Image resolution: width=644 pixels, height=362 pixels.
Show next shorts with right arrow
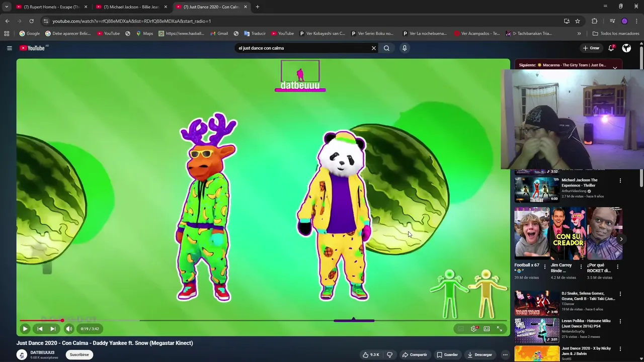coord(621,239)
